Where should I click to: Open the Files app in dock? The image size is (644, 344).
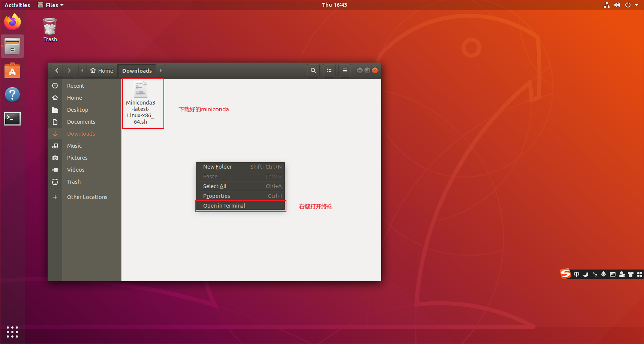[12, 46]
